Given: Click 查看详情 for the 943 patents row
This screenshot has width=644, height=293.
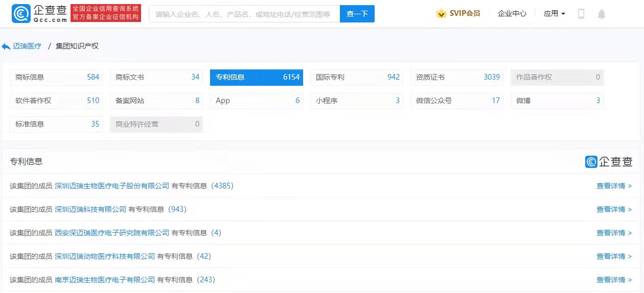Looking at the screenshot, I should click(x=614, y=209).
